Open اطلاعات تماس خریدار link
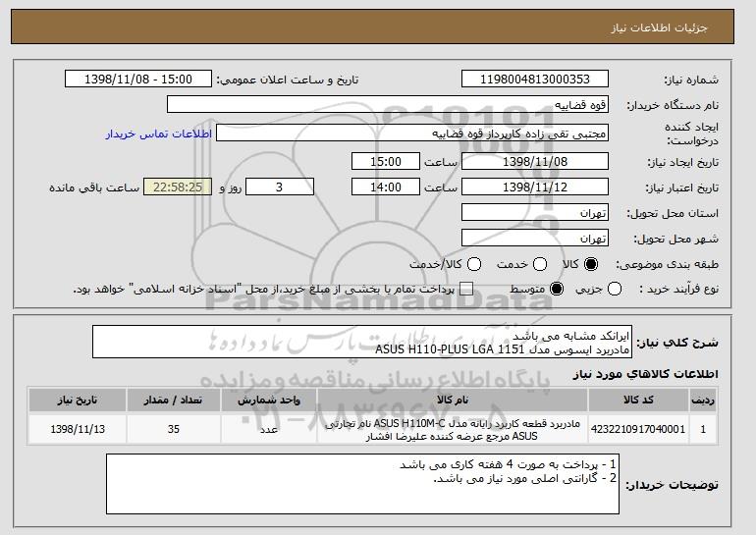This screenshot has width=756, height=535. (159, 134)
